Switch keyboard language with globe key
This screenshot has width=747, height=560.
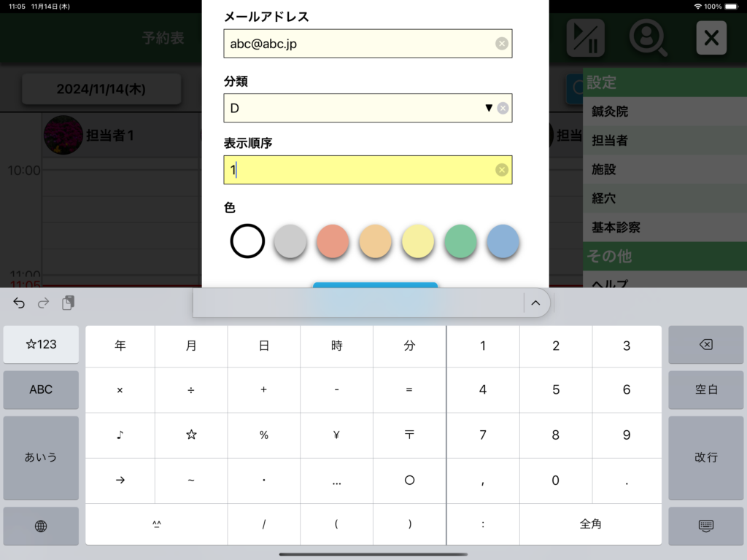pos(41,526)
